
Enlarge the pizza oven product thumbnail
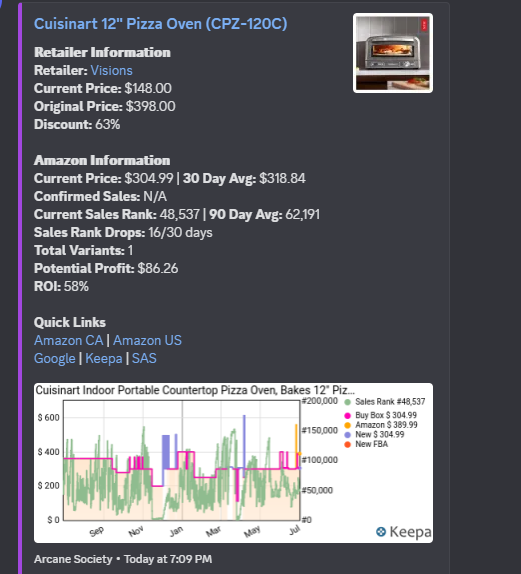pos(393,53)
